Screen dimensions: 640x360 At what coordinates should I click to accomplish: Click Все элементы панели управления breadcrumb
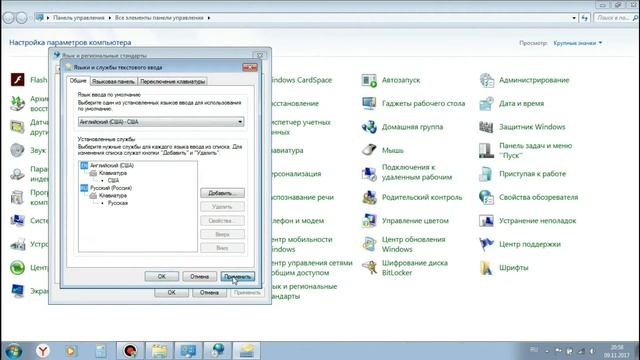point(159,18)
